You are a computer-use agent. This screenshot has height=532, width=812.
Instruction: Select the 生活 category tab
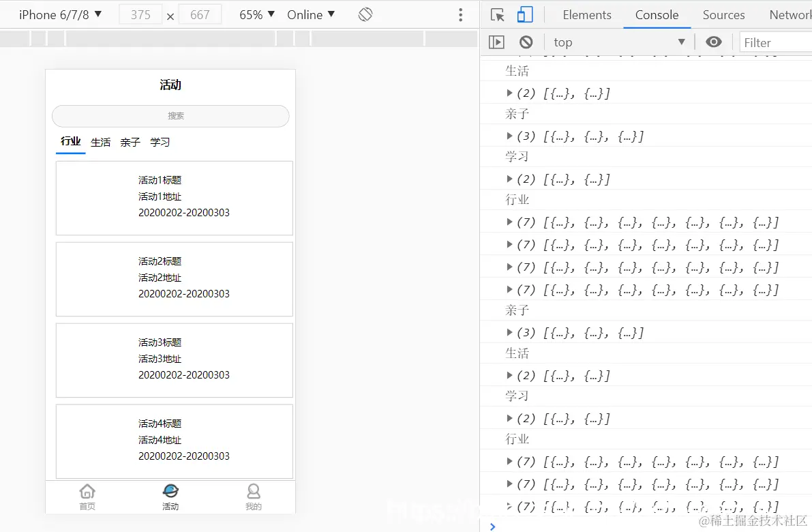point(100,142)
